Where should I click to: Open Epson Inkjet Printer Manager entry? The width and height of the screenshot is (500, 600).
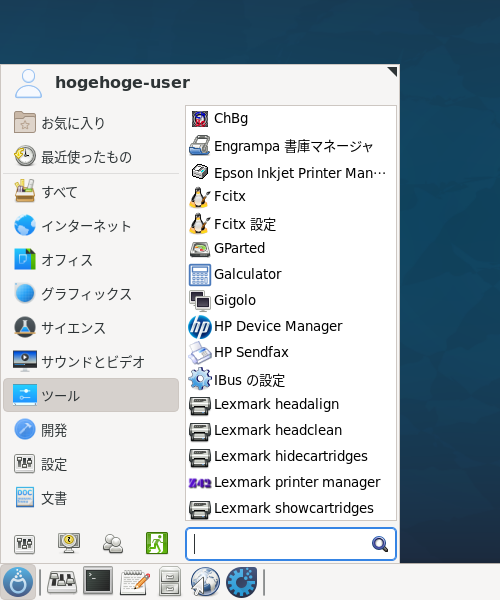291,173
